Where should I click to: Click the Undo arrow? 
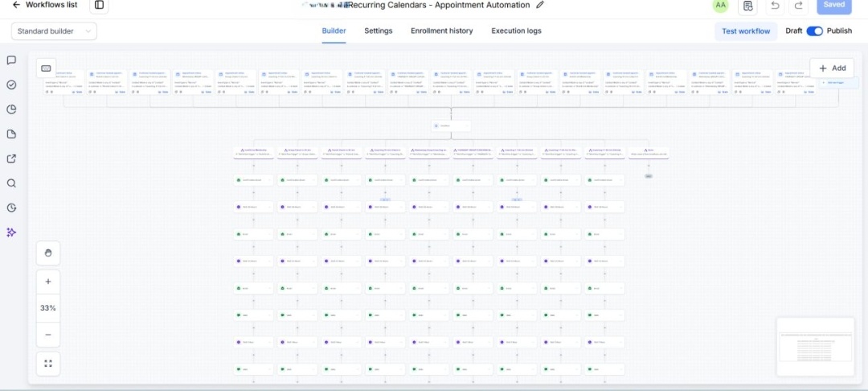click(x=775, y=6)
